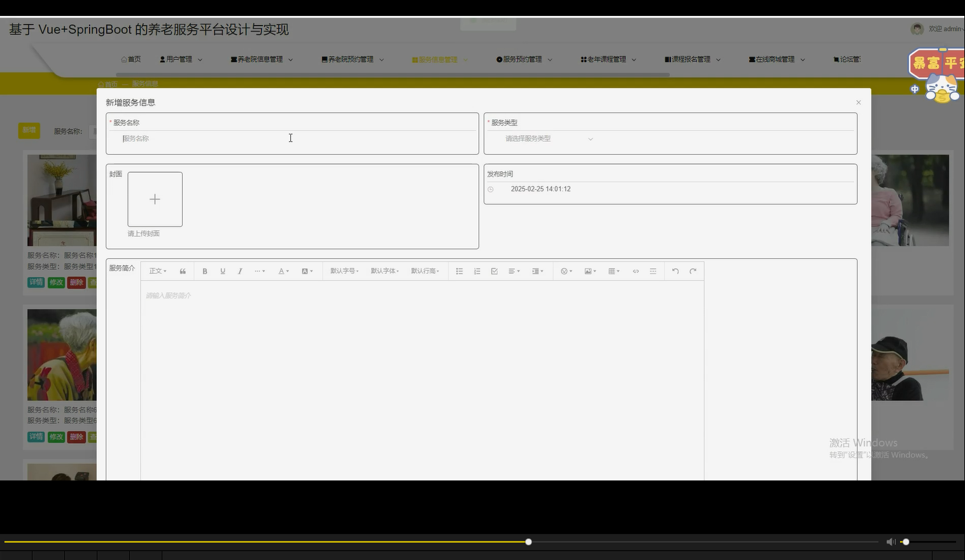965x560 pixels.
Task: Go to 首页 in the top navigation
Action: pos(130,59)
